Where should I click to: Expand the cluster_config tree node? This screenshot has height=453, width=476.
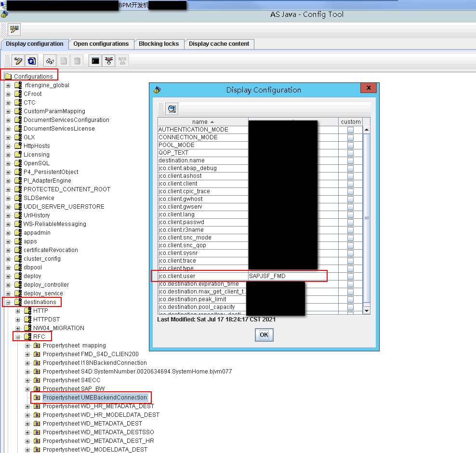click(8, 259)
